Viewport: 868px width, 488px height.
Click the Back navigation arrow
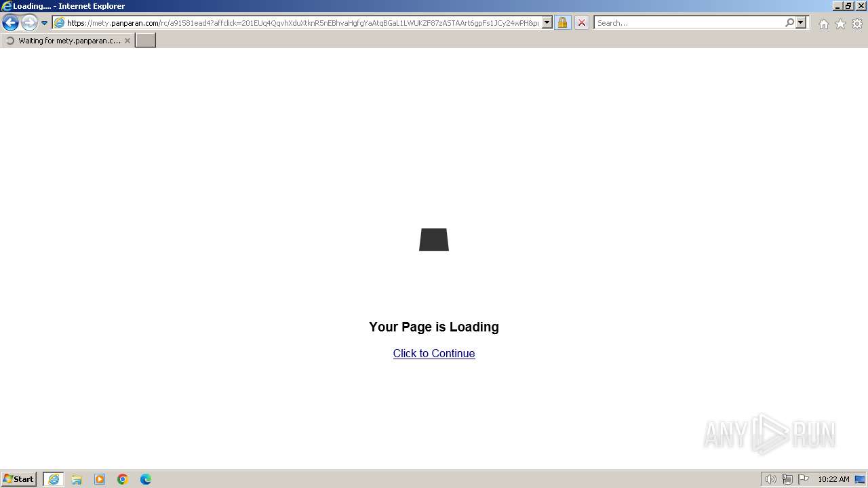tap(10, 23)
